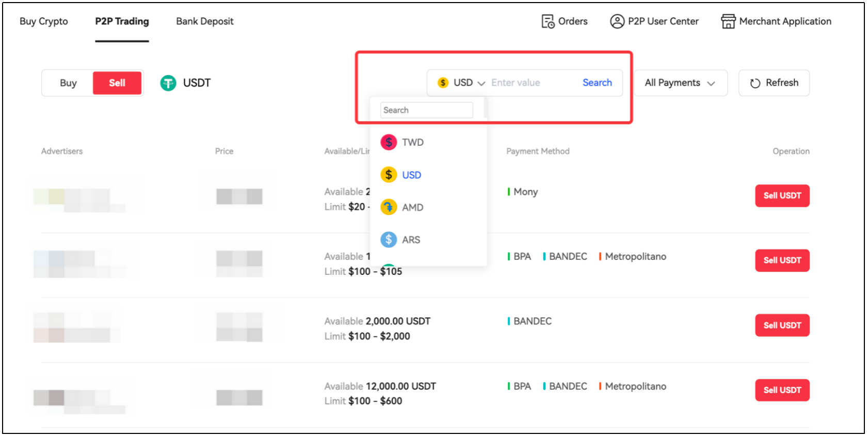Open the Buy Crypto tab
Viewport: 868px width, 436px height.
click(44, 22)
